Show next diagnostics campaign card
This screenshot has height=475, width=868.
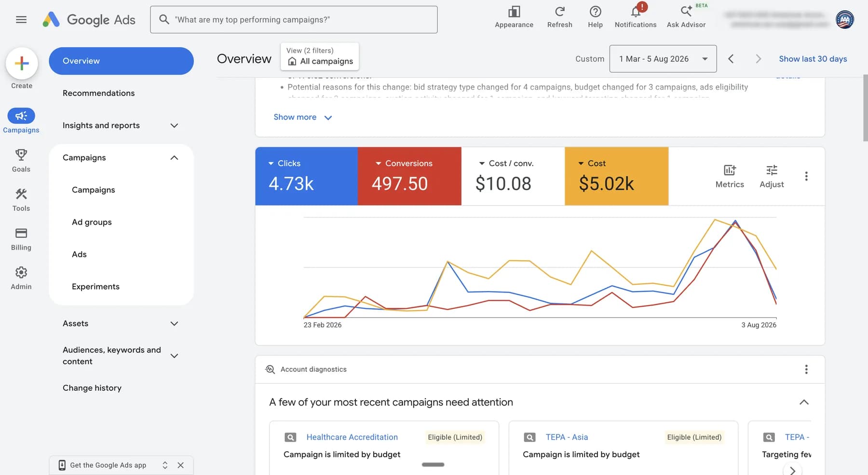(792, 471)
